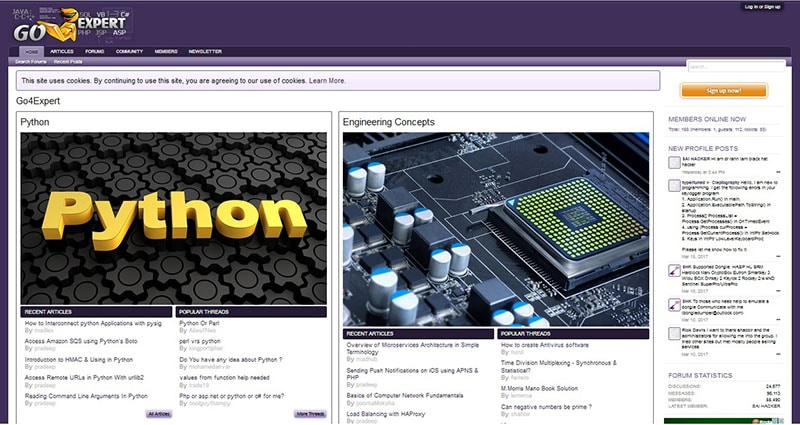Open the Forums menu

click(94, 52)
